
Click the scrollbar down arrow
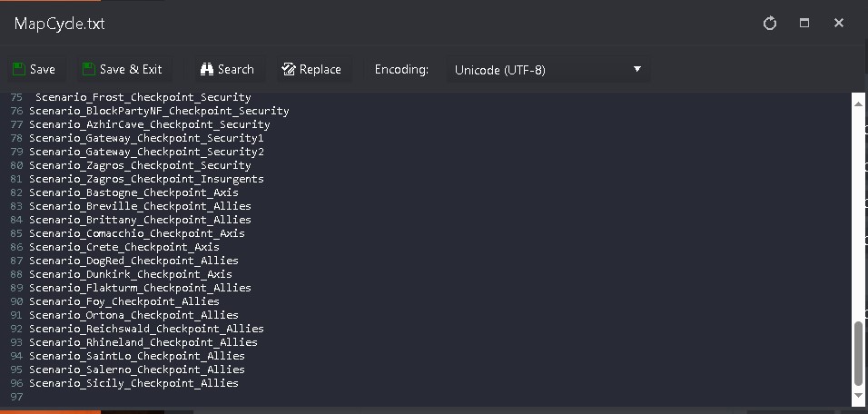[858, 395]
